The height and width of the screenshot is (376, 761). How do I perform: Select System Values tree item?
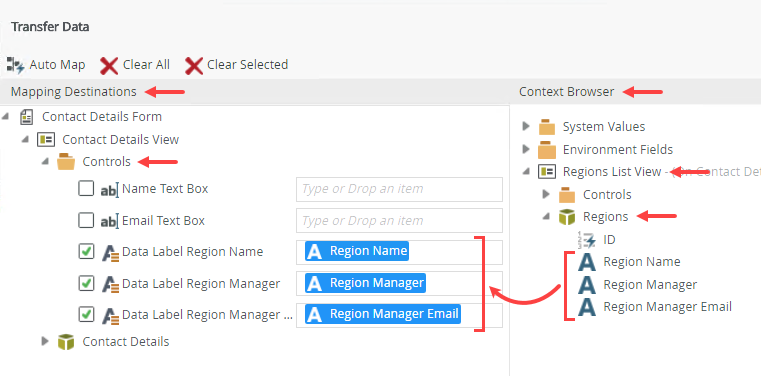604,127
